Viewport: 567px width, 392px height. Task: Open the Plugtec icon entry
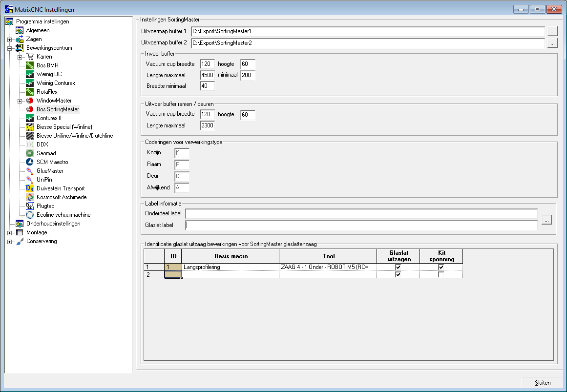point(30,206)
